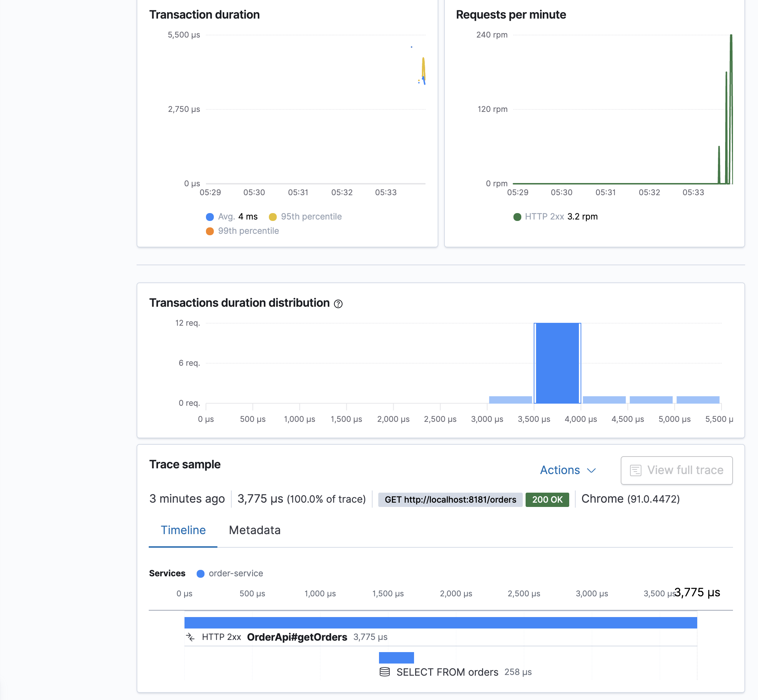Click the OrderApi#getOrders transaction bar
Screen dimensions: 758x700
pyautogui.click(x=440, y=623)
